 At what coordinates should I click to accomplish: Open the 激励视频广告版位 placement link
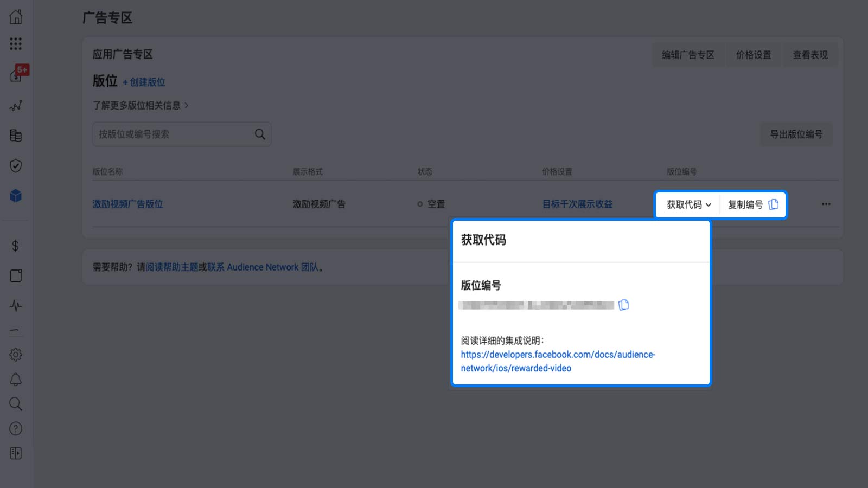pos(127,204)
